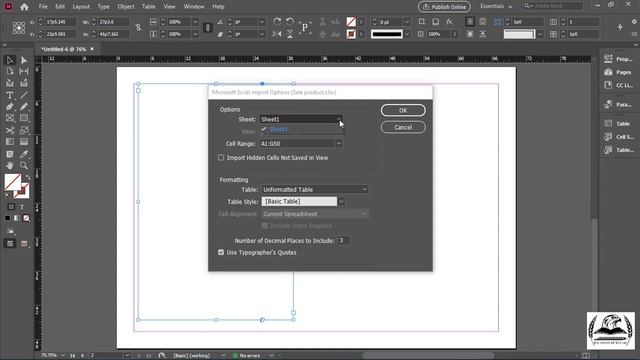Viewport: 640px width, 360px height.
Task: Open the Layout menu
Action: 81,7
